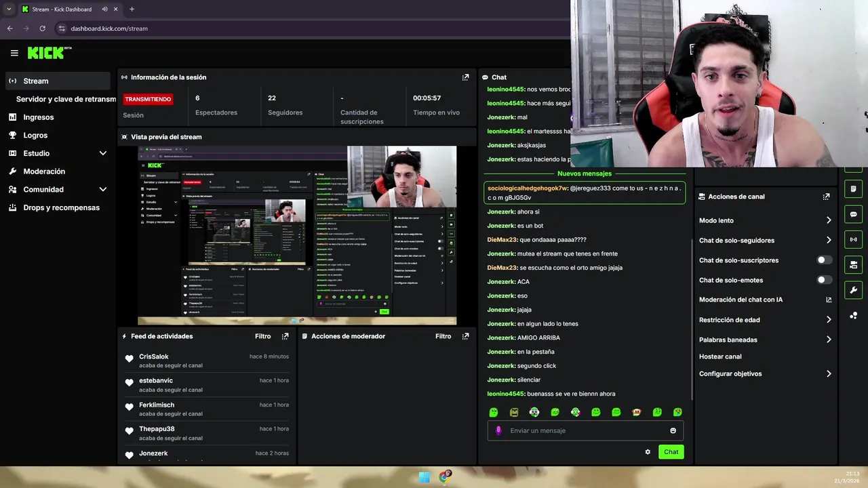Click the speech bubble icon in right strip
The image size is (868, 488).
(x=853, y=214)
